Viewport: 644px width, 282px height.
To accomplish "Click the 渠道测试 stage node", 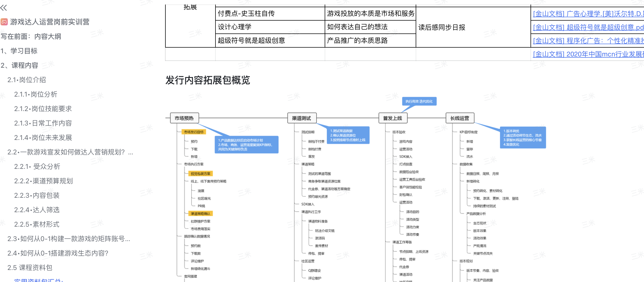I will 302,118.
